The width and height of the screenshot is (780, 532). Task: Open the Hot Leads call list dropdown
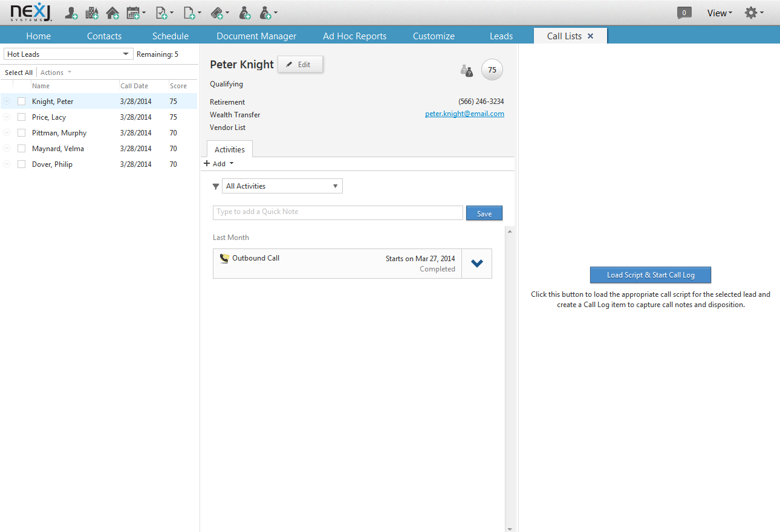pyautogui.click(x=68, y=54)
